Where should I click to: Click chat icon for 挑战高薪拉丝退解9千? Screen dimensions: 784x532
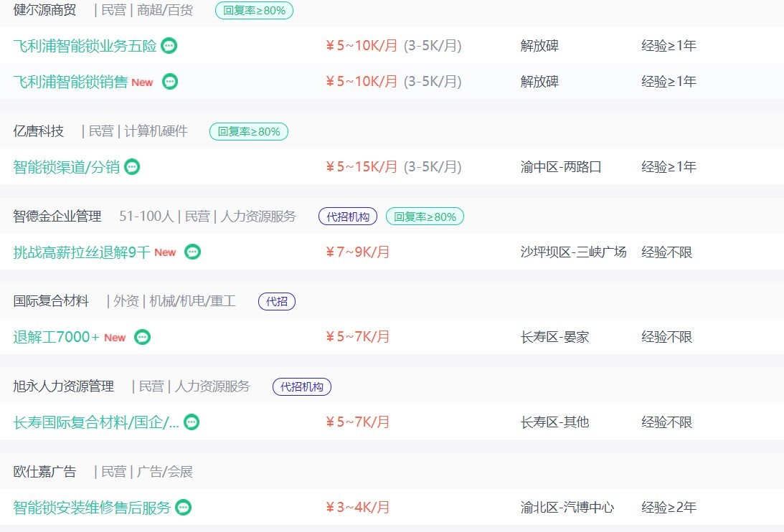pos(192,252)
